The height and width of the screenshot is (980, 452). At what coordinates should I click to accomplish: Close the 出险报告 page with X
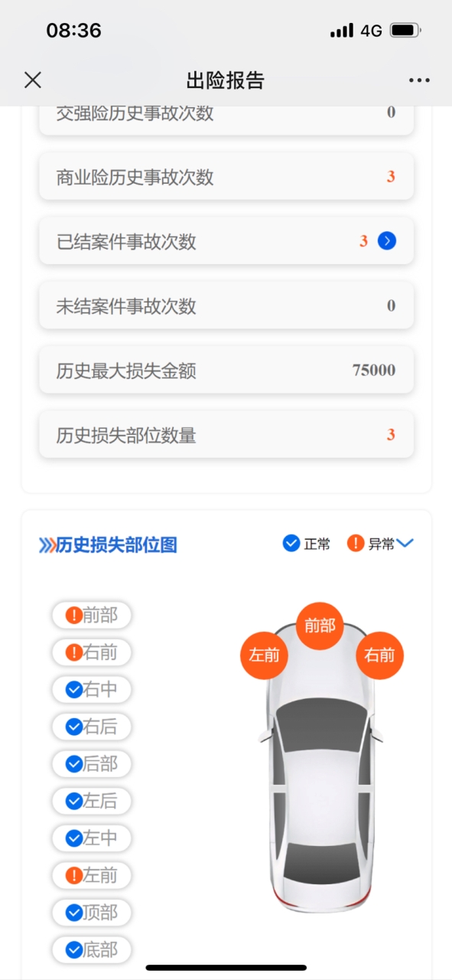[33, 80]
